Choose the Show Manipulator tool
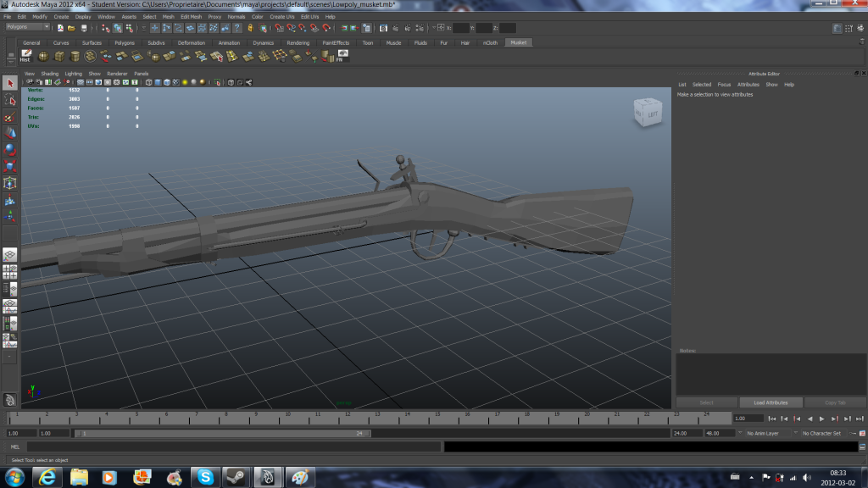The height and width of the screenshot is (488, 868). coord(10,216)
